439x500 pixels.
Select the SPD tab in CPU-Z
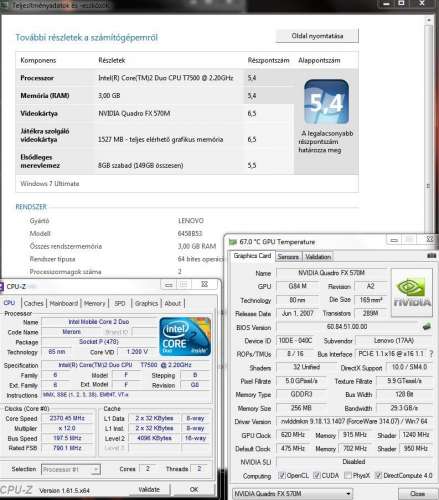tap(120, 303)
